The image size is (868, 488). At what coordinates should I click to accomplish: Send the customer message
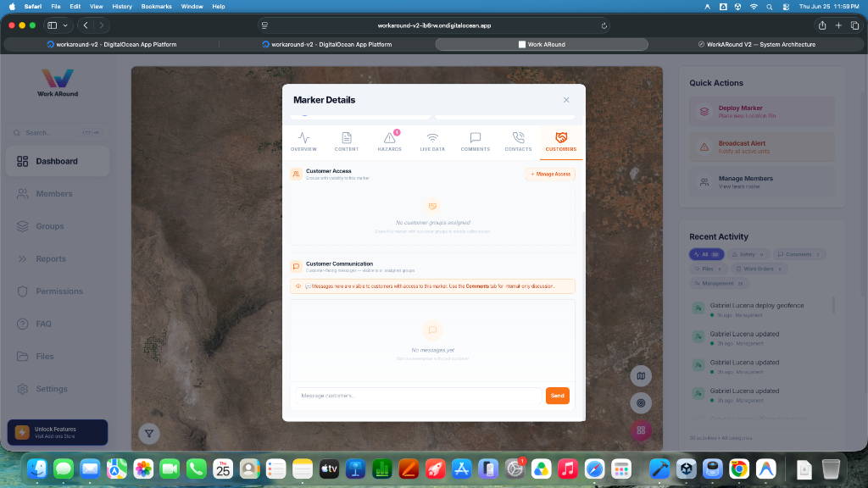tap(558, 396)
